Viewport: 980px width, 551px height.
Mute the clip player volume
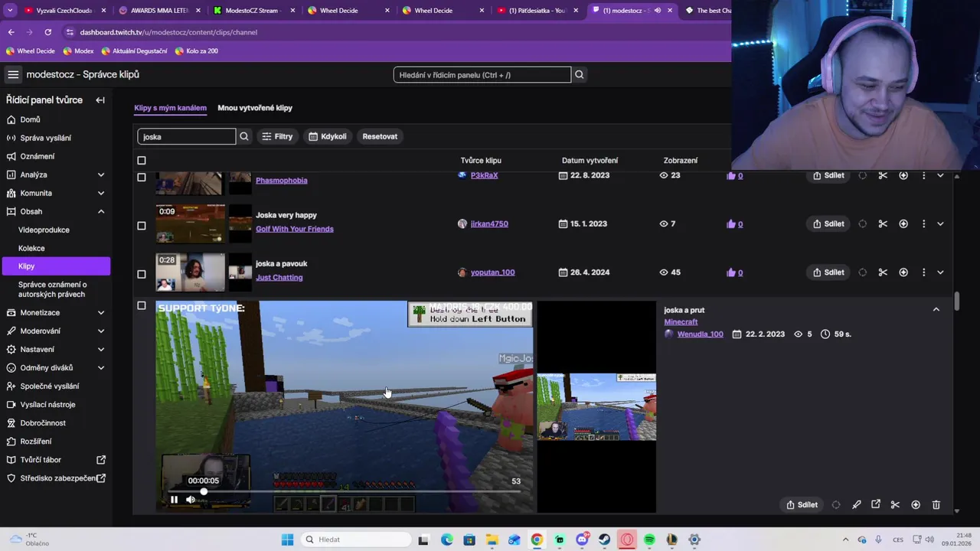(x=191, y=500)
